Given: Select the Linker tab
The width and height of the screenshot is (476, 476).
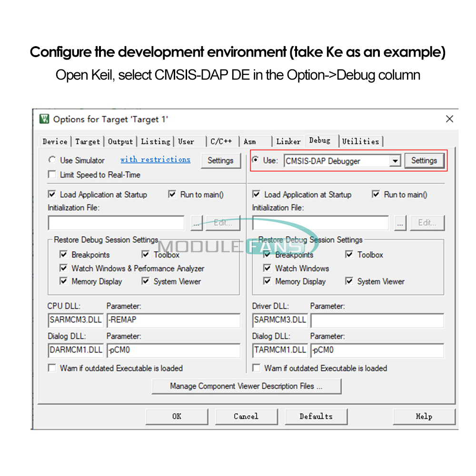Looking at the screenshot, I should coord(288,141).
